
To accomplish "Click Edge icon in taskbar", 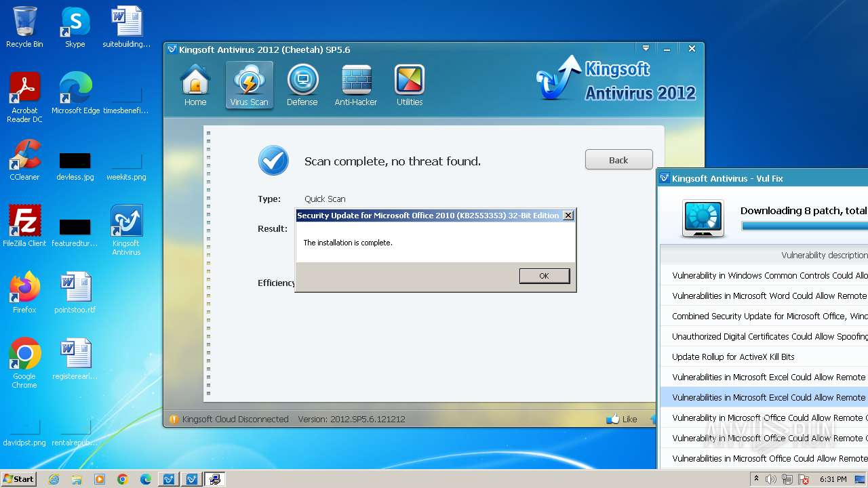I will coord(146,479).
